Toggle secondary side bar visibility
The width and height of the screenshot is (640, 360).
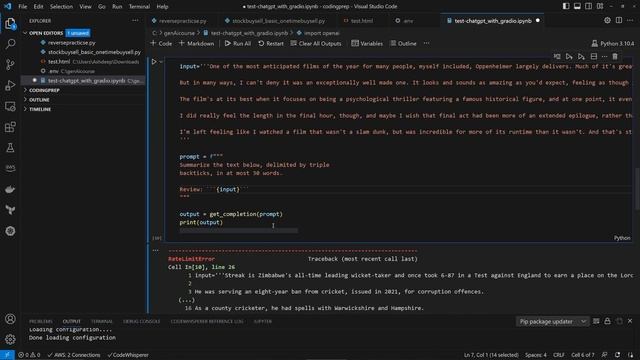point(589,6)
